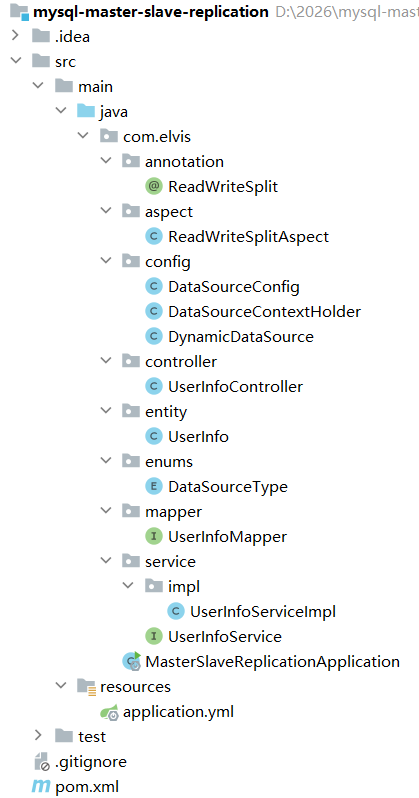The image size is (419, 798).
Task: Click the MasterSlaveReplicationApplication Spring Boot icon
Action: coord(131,661)
